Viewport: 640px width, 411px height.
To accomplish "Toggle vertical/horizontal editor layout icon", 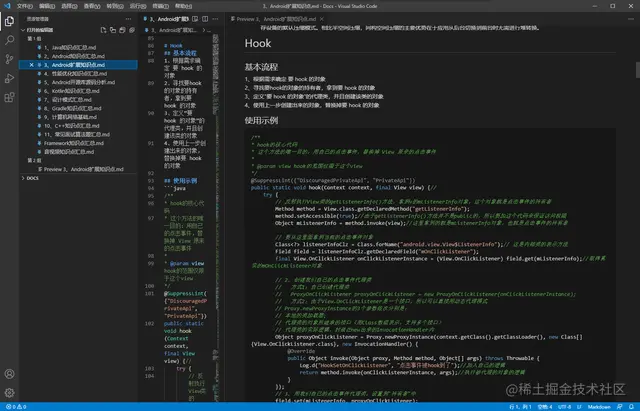I will click(113, 30).
